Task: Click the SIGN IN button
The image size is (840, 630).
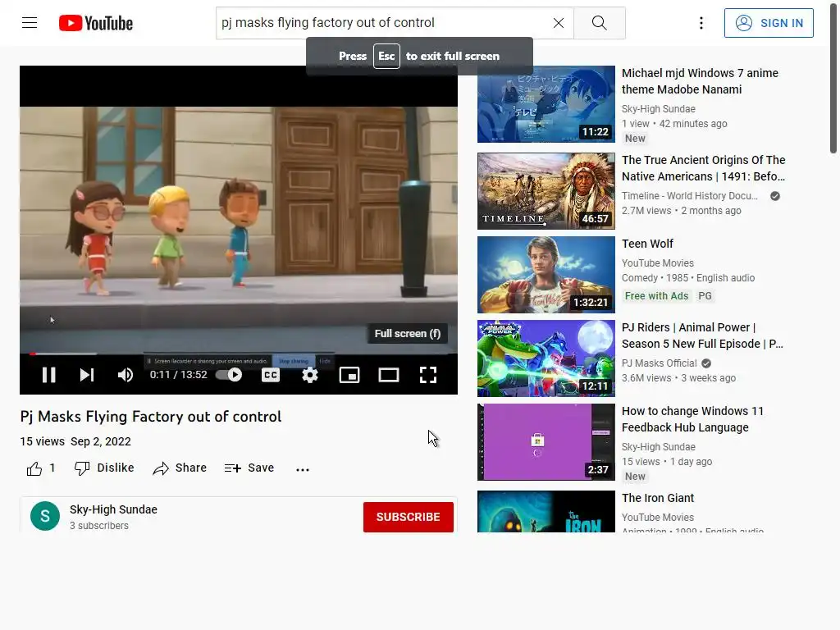Action: point(768,23)
